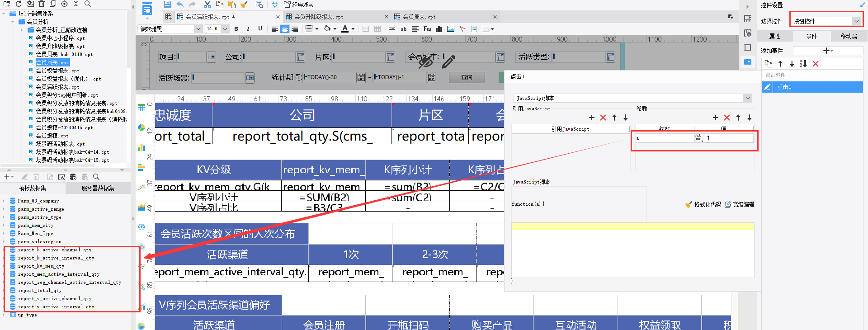This screenshot has width=868, height=330.
Task: Click the new folder icon in file panel
Action: click(7, 4)
